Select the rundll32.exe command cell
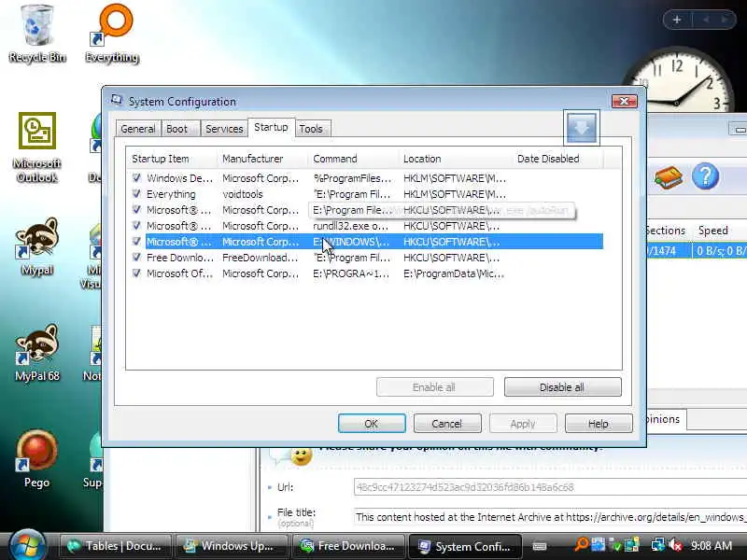The image size is (747, 560). coord(351,226)
